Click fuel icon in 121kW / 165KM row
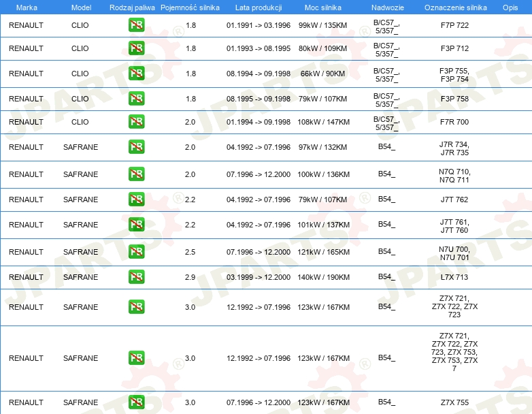Screen dimensions: 532x414 [x=136, y=252]
